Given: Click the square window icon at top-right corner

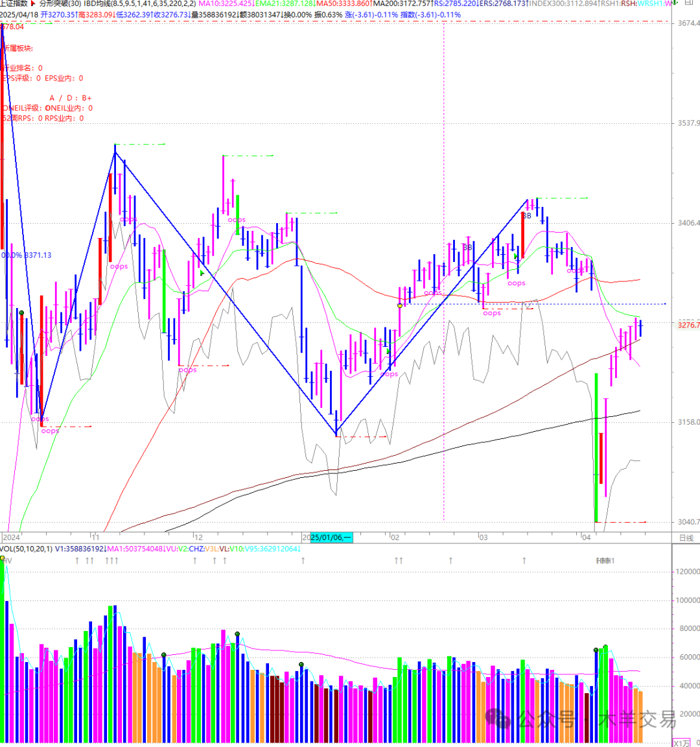Looking at the screenshot, I should click(x=689, y=3).
